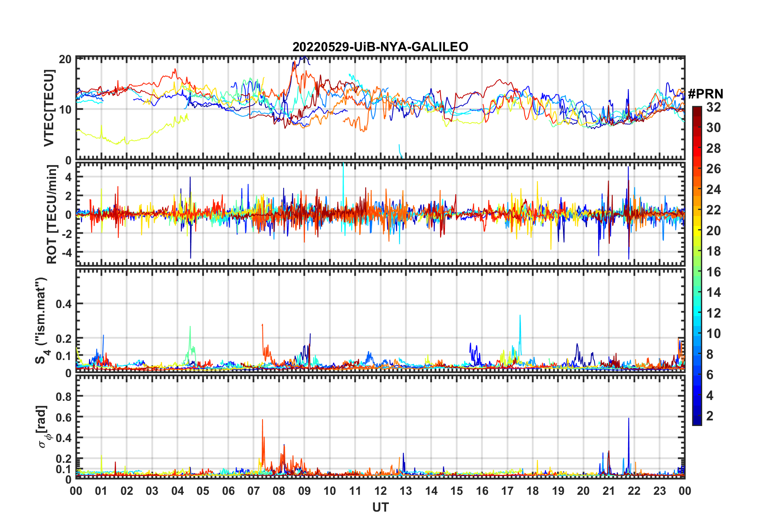Click colorbar tick label 8

coord(710,354)
